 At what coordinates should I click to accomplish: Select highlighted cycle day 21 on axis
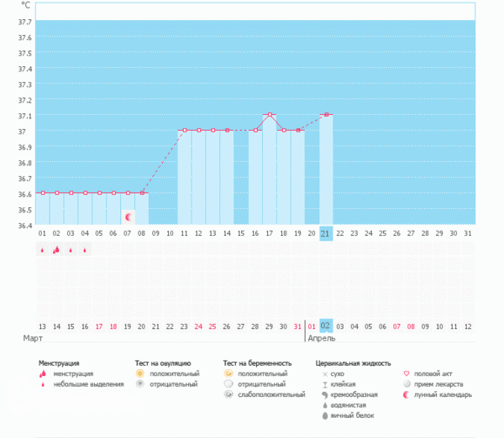tap(326, 233)
